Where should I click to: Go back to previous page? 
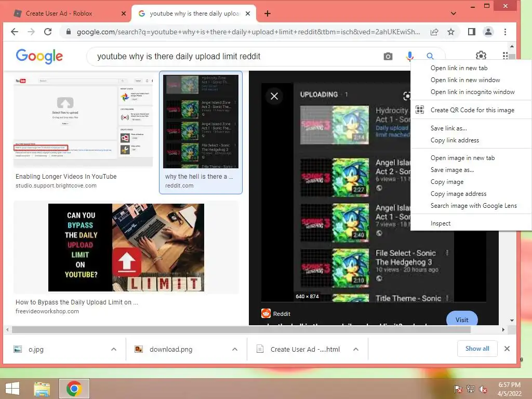point(14,32)
